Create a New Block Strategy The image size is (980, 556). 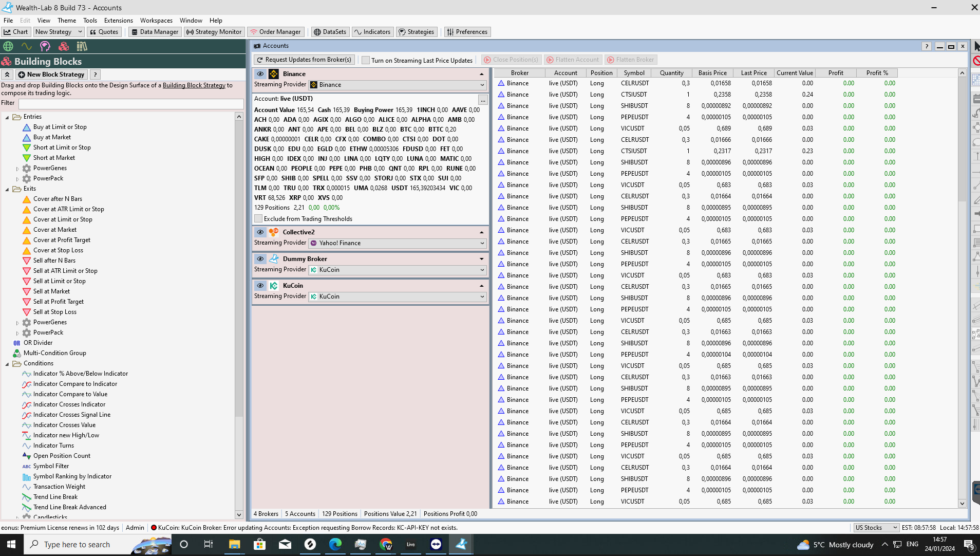pyautogui.click(x=51, y=75)
